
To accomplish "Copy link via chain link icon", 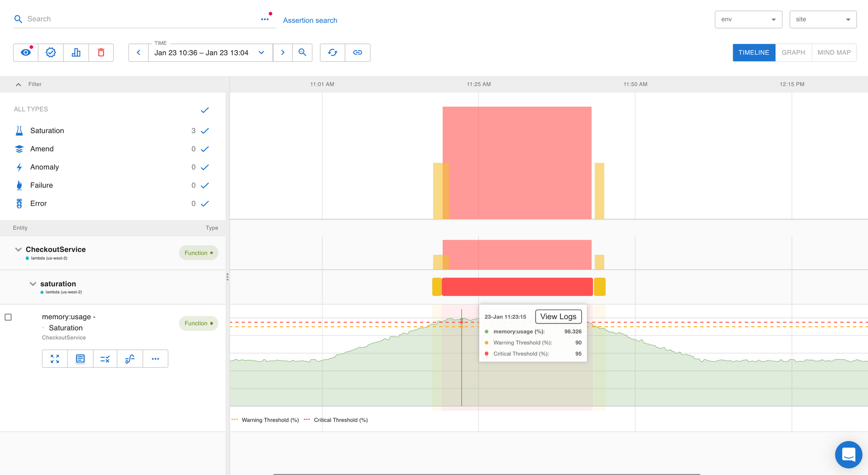I will [x=358, y=53].
